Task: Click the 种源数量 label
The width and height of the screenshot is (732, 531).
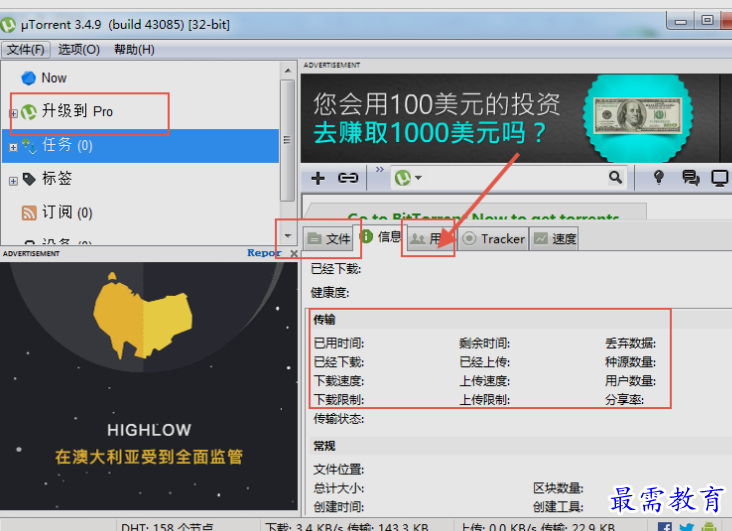Action: point(630,362)
